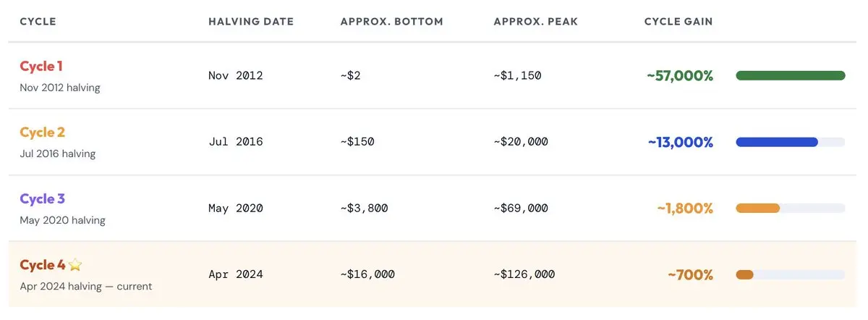Click the short Cycle 4 gain bar
The width and height of the screenshot is (868, 320).
pos(744,274)
